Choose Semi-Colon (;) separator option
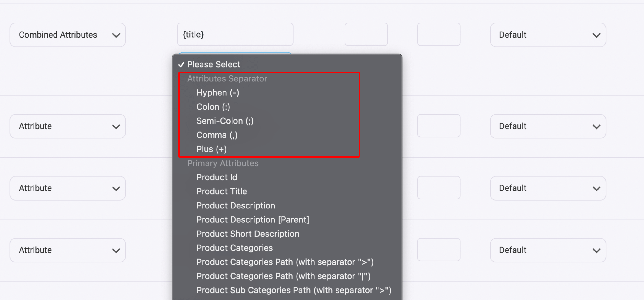This screenshot has height=300, width=644. 225,121
